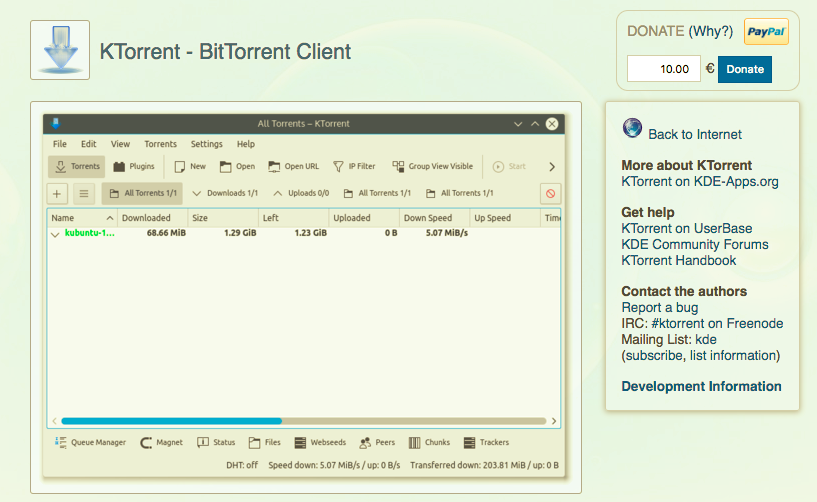This screenshot has height=502, width=817.
Task: Open the list information link
Action: [733, 356]
